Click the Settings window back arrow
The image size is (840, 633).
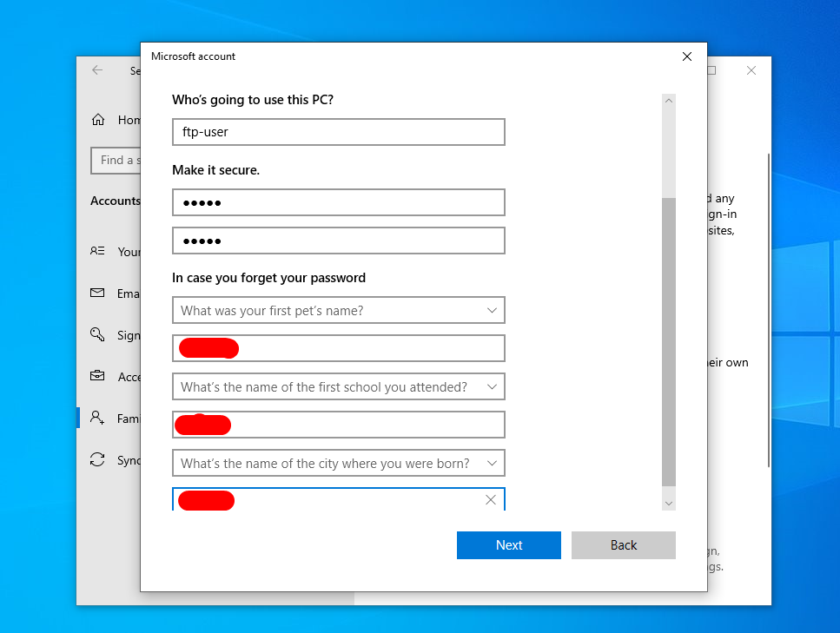tap(97, 70)
